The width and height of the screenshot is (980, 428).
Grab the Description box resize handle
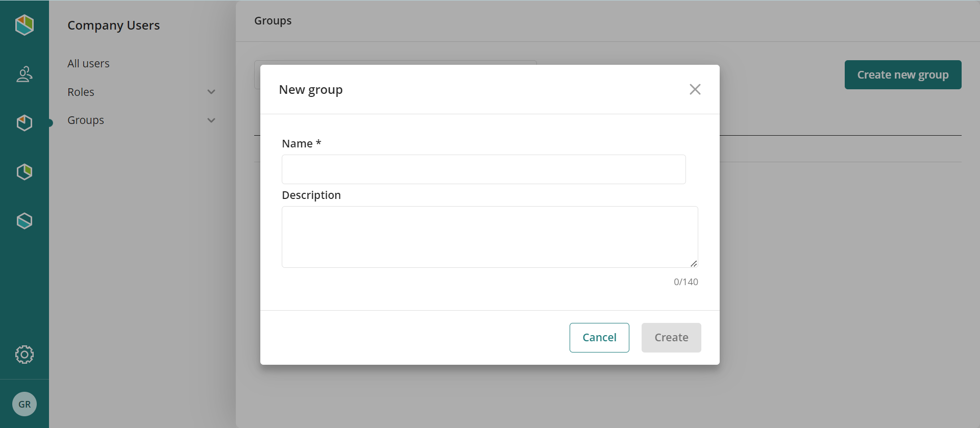tap(694, 264)
